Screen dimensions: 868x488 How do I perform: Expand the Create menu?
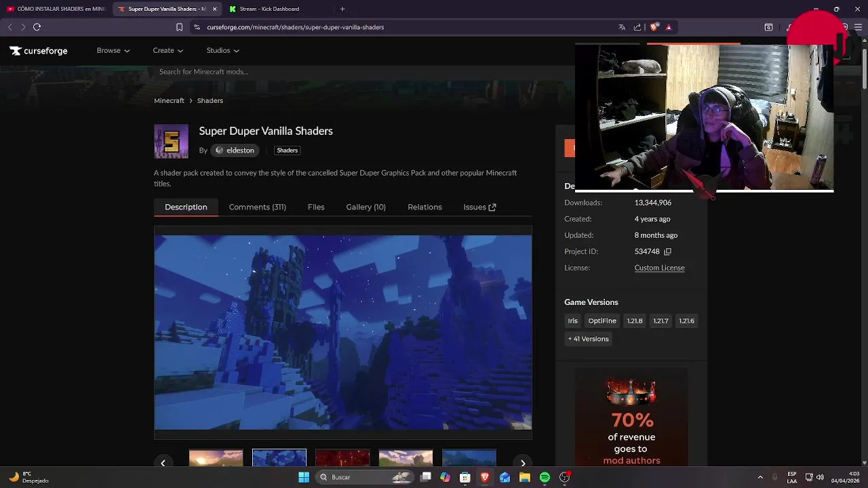click(168, 50)
